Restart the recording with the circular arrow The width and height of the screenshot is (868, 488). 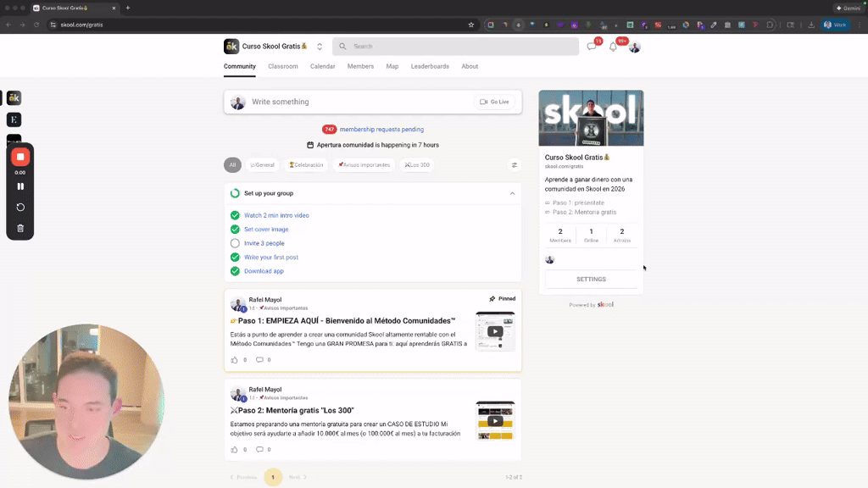[20, 208]
